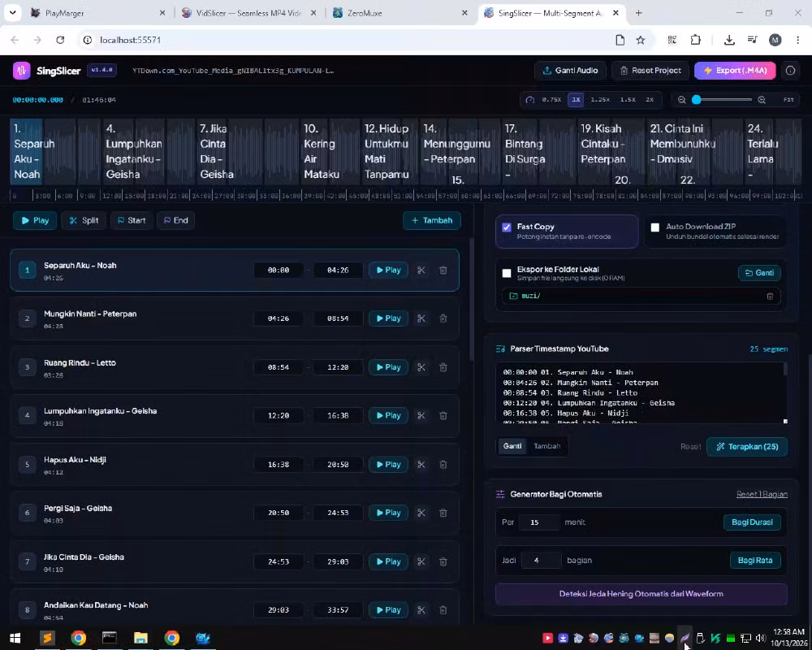Open the browser extensions puzzle icon

(x=696, y=40)
